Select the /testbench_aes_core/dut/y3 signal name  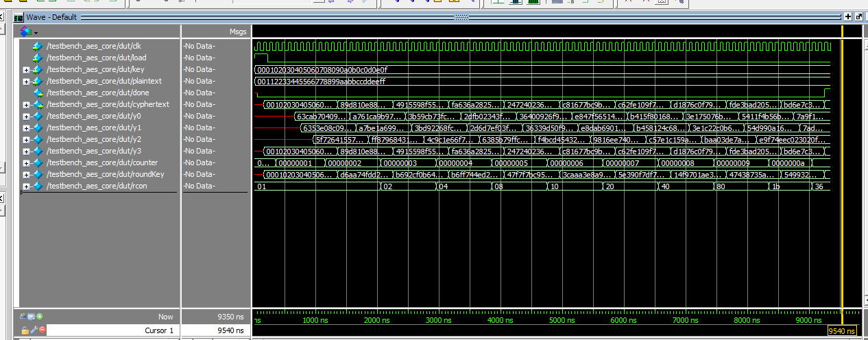(94, 151)
